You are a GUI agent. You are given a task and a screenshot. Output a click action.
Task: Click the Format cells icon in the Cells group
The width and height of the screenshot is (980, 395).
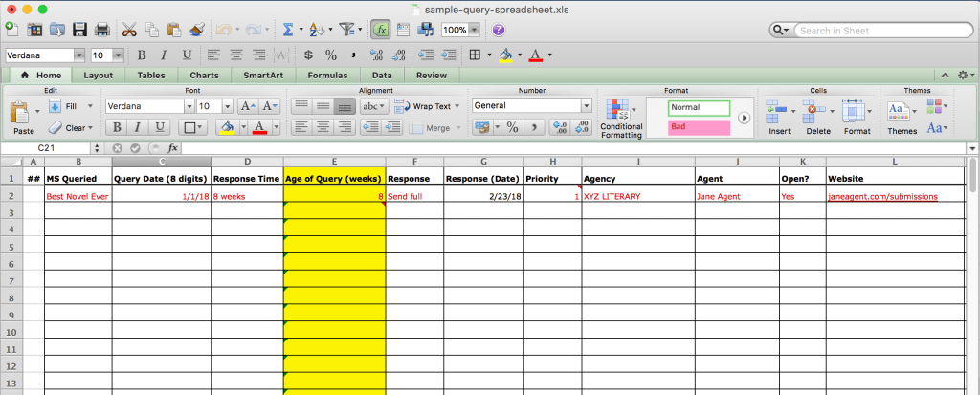point(853,111)
